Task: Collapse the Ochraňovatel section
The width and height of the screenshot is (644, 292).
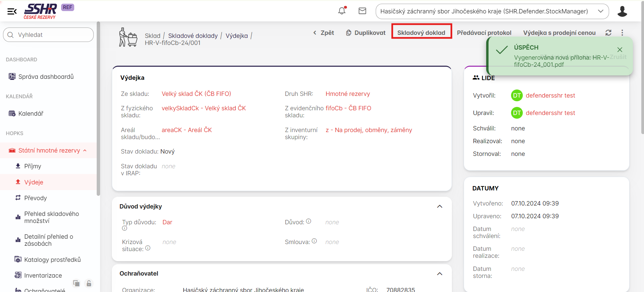Action: click(x=440, y=274)
